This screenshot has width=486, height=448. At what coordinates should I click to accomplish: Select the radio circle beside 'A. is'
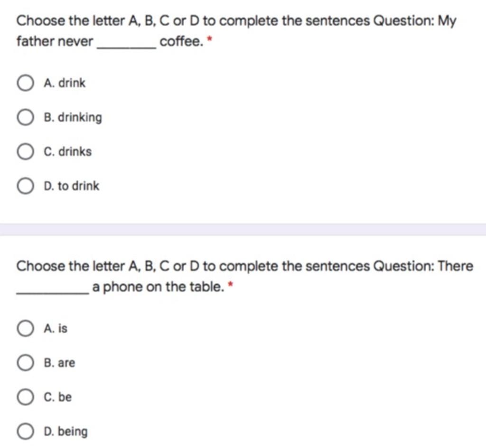pos(26,328)
